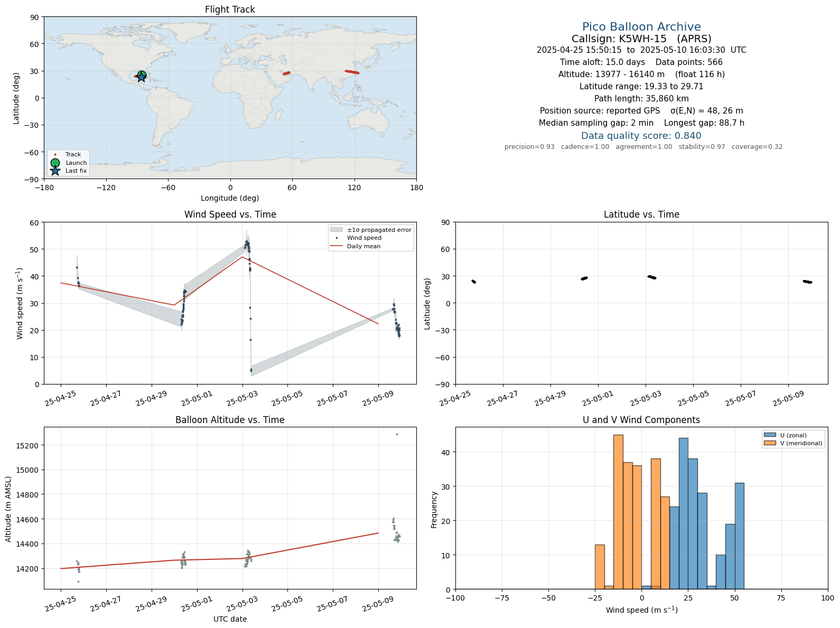Click the "Callsign: K5WH-15 (APRS)" line
The image size is (840, 628).
tap(641, 39)
